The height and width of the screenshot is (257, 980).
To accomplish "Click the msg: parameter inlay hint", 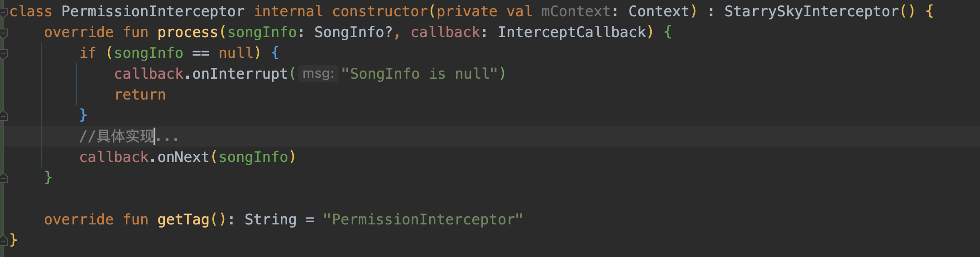I will click(318, 74).
